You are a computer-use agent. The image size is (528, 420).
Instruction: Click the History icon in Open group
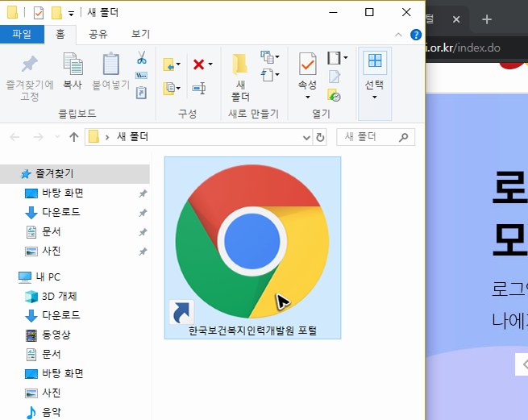[x=334, y=95]
